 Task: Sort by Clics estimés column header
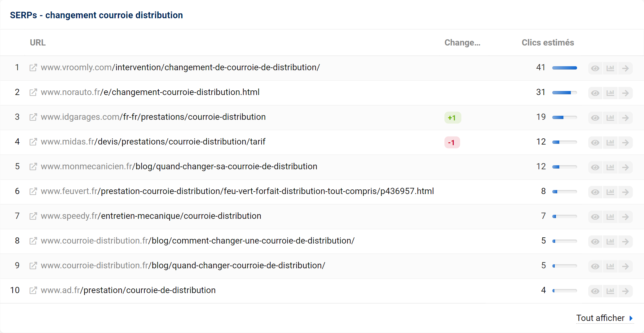point(548,43)
